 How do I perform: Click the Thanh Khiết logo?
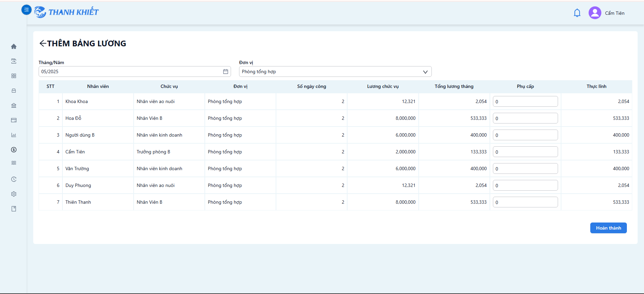pos(66,12)
